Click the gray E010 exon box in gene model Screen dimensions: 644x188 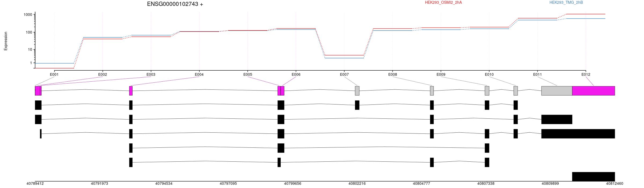tap(516, 91)
